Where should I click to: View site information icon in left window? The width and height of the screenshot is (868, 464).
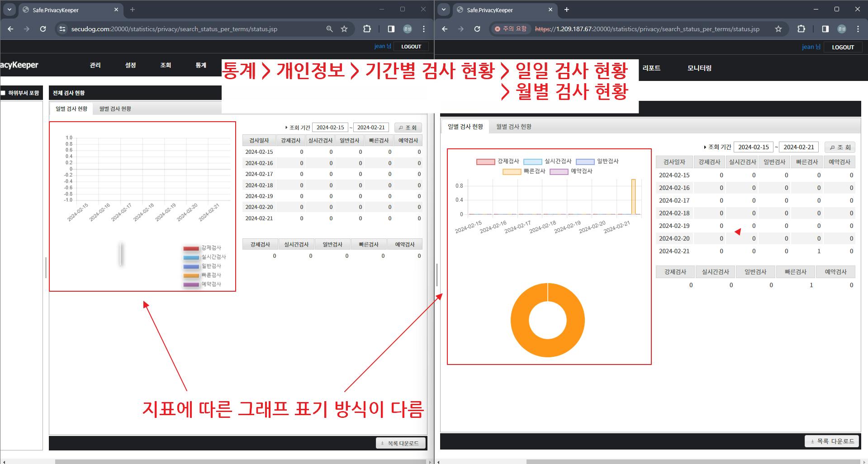pyautogui.click(x=63, y=29)
